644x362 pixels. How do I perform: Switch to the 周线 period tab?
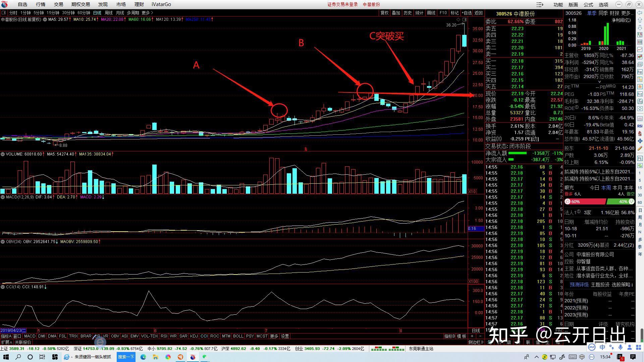[x=109, y=13]
